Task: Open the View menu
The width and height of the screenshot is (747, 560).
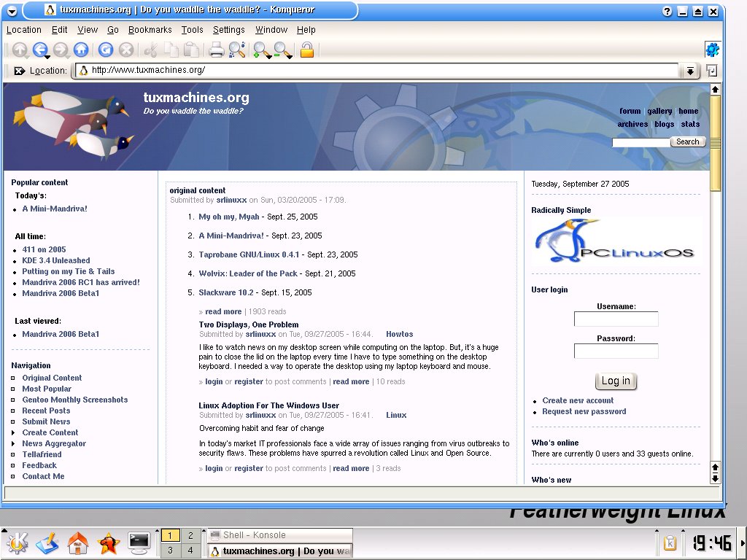Action: coord(88,29)
